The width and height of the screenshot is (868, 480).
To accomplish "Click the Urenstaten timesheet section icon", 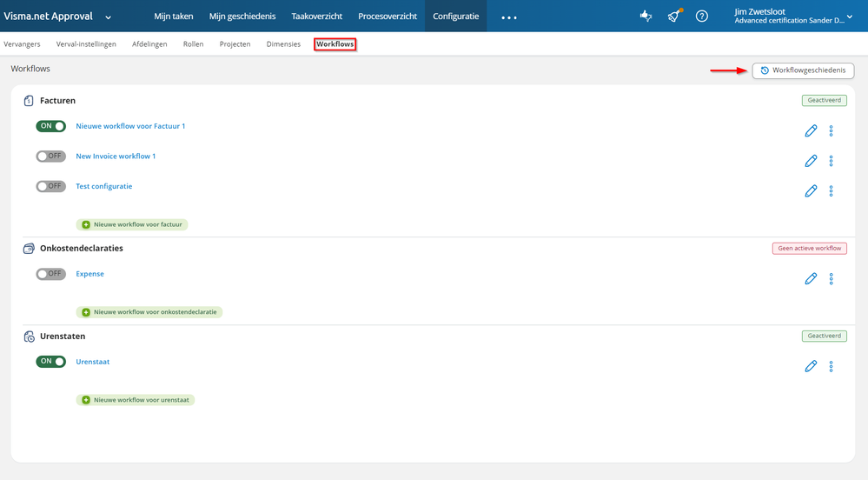I will pos(29,337).
